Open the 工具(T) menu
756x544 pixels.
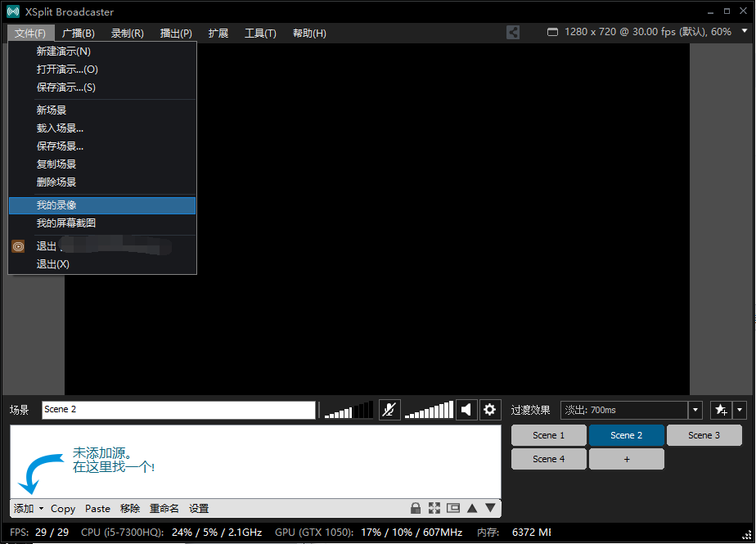[x=260, y=34]
